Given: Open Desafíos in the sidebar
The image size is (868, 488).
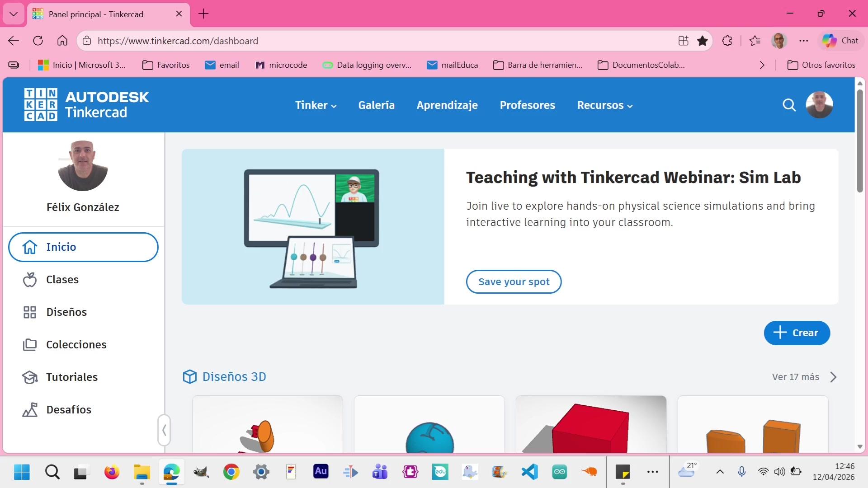Looking at the screenshot, I should click(x=68, y=410).
